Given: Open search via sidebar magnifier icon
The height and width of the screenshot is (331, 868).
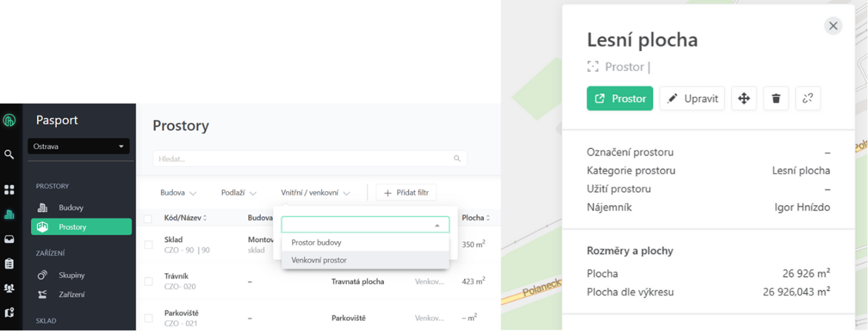Looking at the screenshot, I should [x=9, y=155].
